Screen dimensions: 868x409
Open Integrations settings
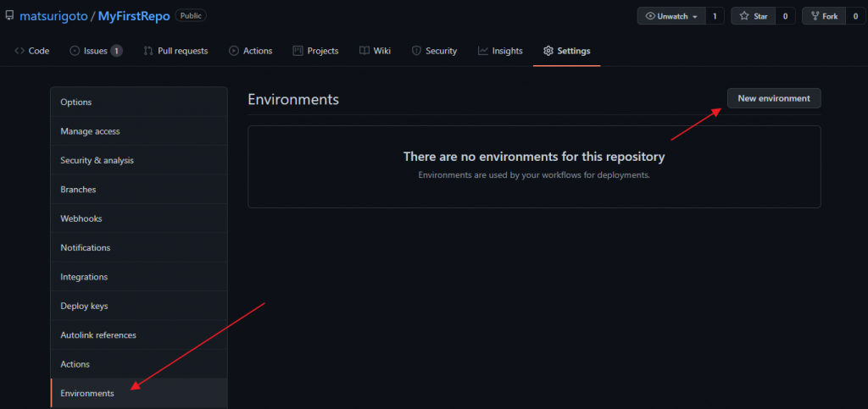(x=139, y=277)
